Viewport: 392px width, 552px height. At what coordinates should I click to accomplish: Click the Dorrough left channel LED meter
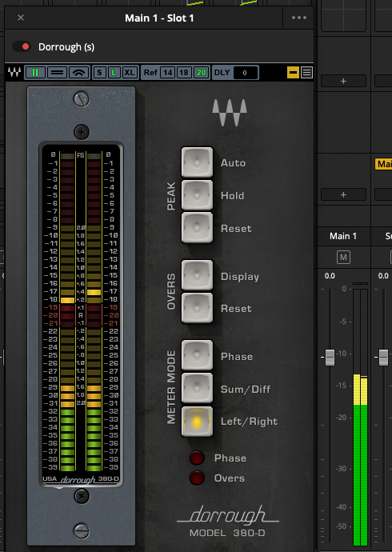pyautogui.click(x=67, y=311)
